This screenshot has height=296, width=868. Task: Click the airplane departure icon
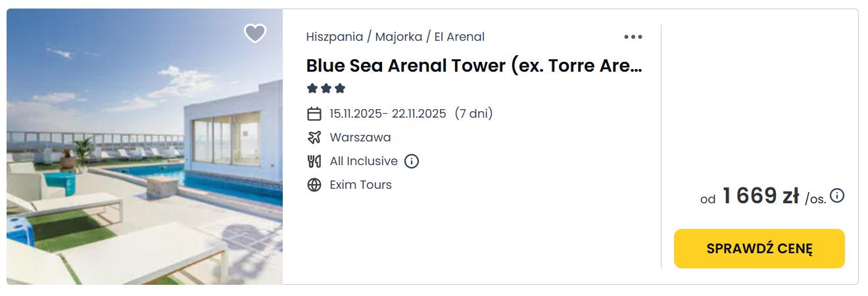[x=314, y=137]
